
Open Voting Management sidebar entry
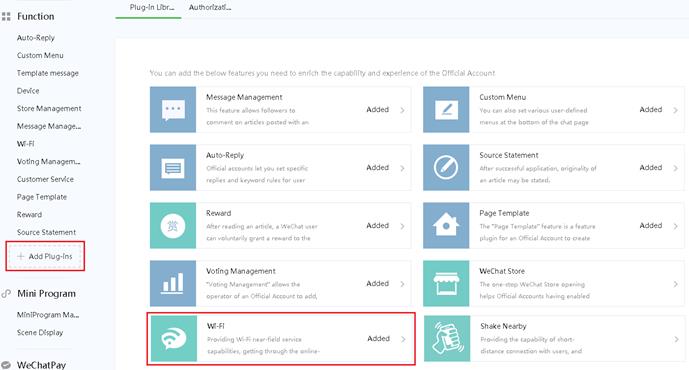(x=48, y=161)
